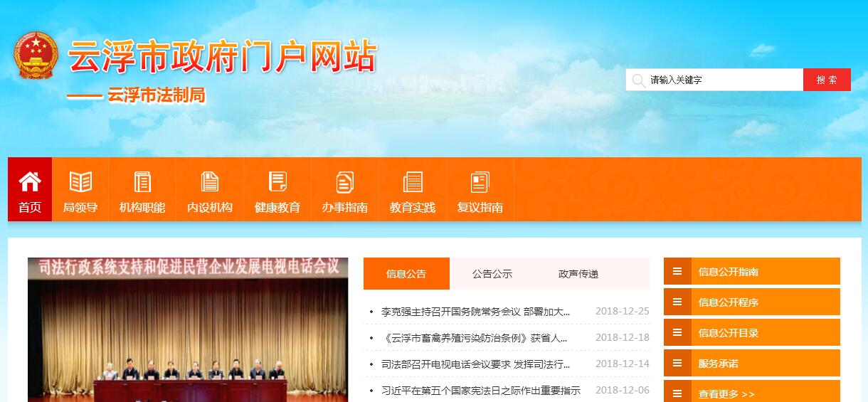Switch to the 公告公示 tab
The image size is (868, 402).
[492, 273]
